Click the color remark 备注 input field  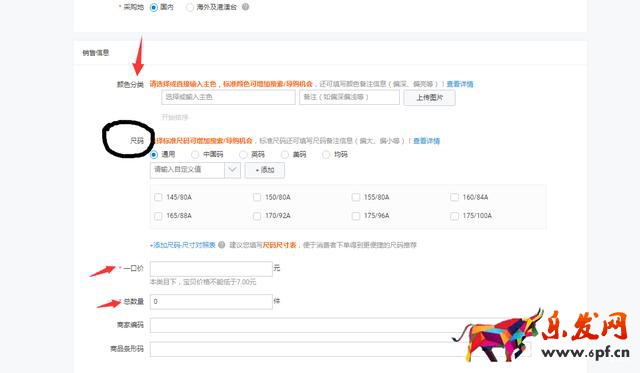tap(349, 97)
